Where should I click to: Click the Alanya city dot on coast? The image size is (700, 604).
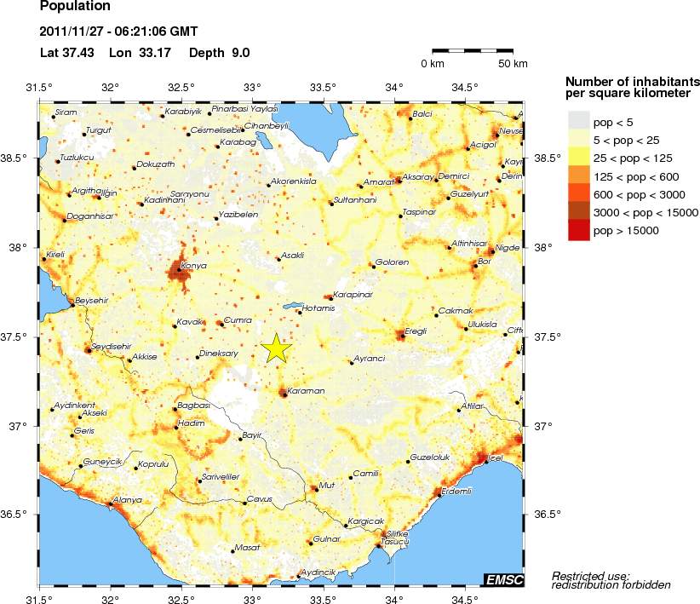[110, 503]
